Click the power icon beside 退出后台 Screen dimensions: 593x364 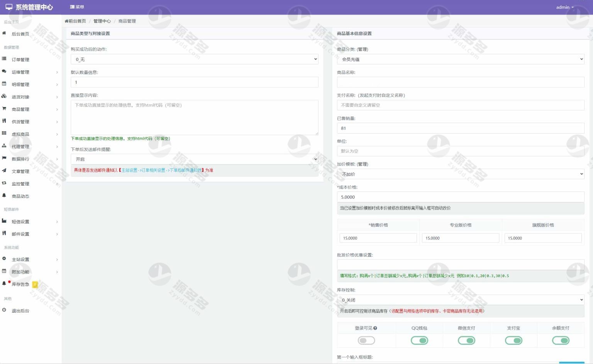[4, 310]
